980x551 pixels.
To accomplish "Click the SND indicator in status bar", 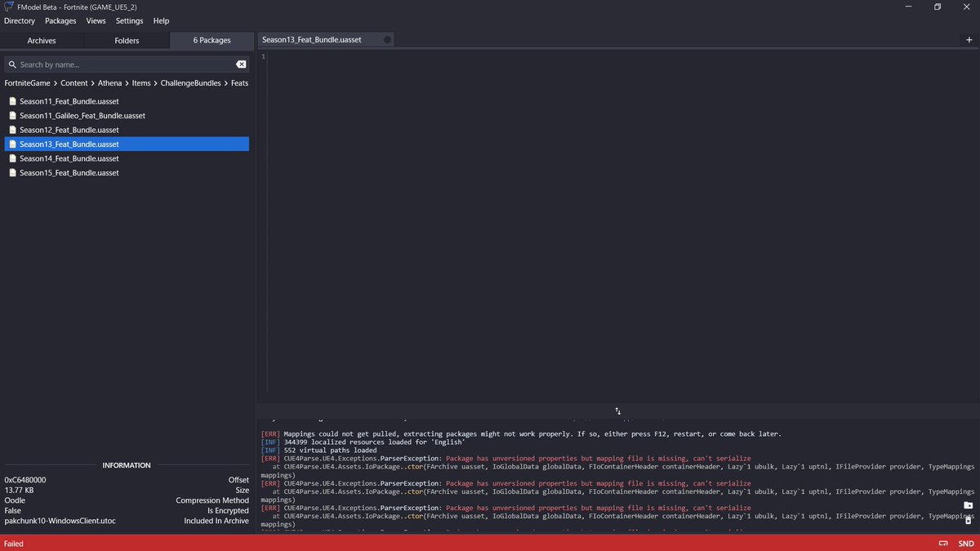I will pos(966,544).
